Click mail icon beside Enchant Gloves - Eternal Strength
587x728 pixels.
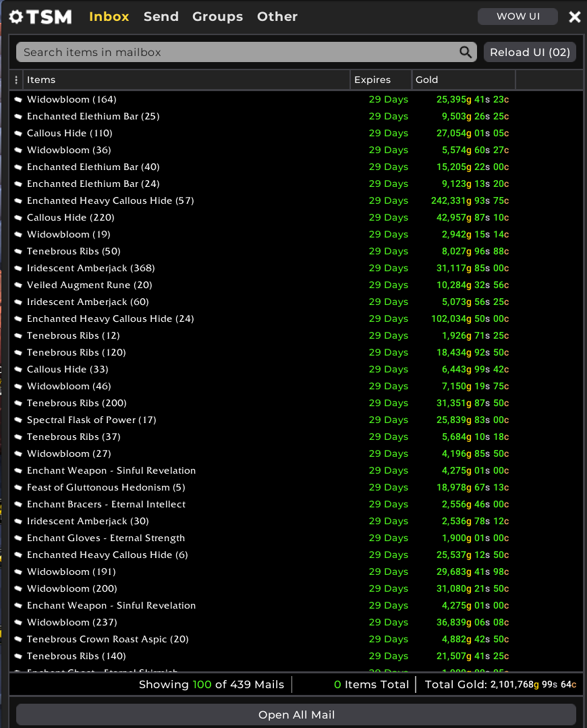[x=18, y=538]
